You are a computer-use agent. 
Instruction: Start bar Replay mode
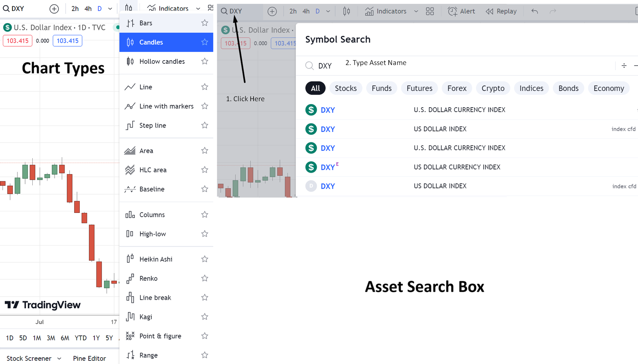(x=501, y=12)
